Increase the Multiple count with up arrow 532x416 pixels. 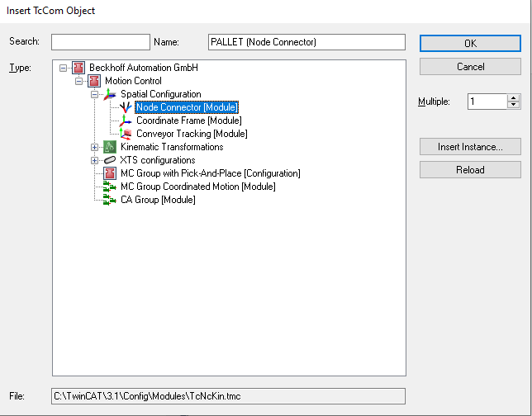tap(513, 97)
